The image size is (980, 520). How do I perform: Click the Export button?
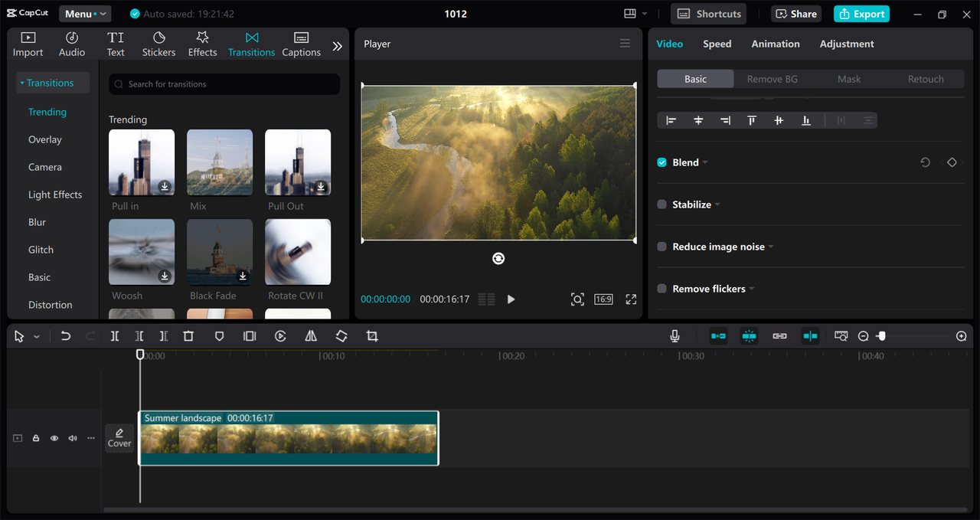861,14
